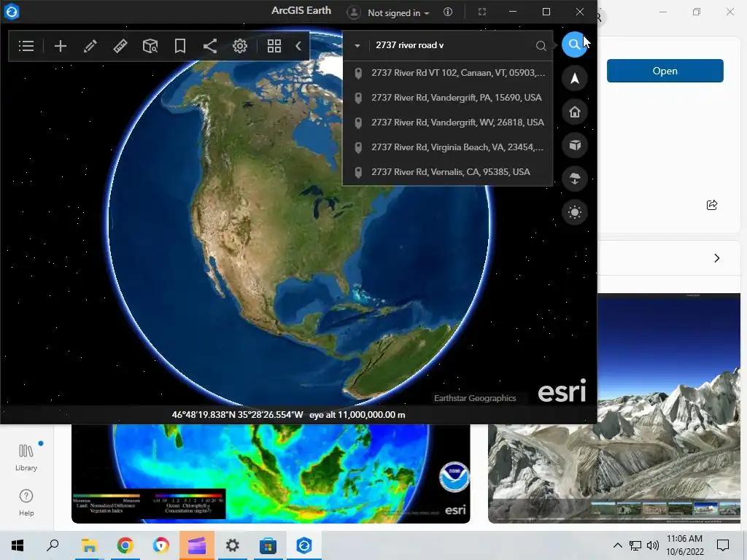Screen dimensions: 747x560
Task: Toggle full screen mode icon
Action: 482,12
